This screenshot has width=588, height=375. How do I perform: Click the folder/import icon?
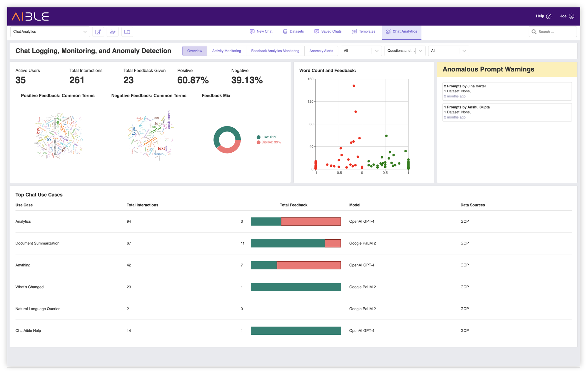pos(128,32)
